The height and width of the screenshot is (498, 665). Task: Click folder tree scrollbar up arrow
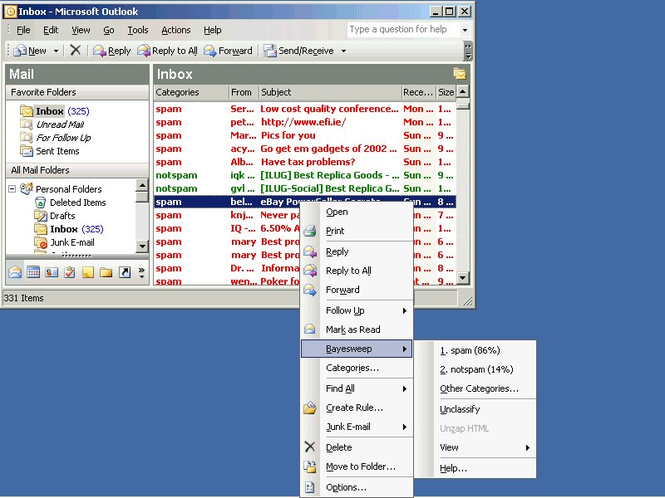coord(142,185)
